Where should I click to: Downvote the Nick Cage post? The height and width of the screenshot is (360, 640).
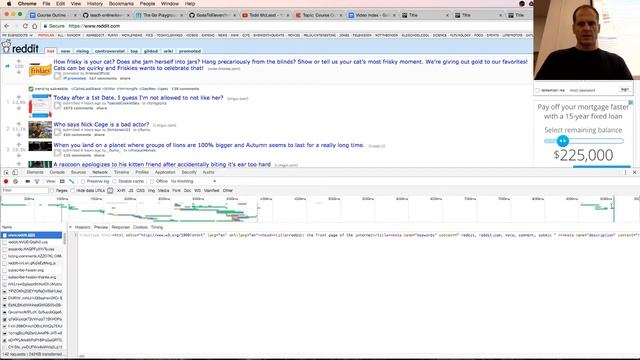18,135
